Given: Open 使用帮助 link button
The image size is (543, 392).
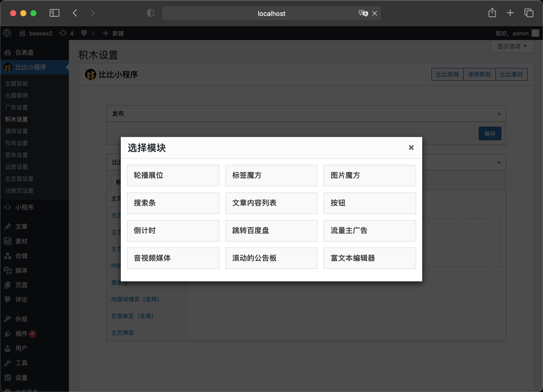Looking at the screenshot, I should pos(479,74).
